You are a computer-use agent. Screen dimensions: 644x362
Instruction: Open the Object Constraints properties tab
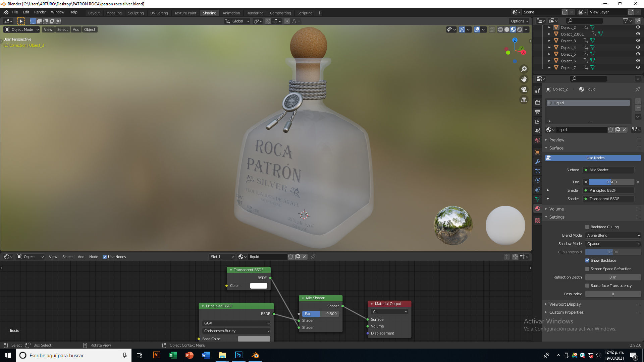pos(538,190)
